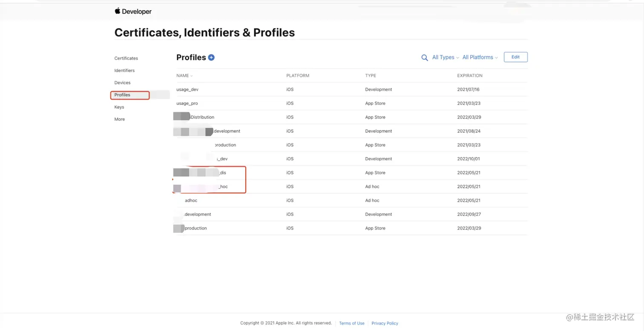The height and width of the screenshot is (331, 644).
Task: Open the usage_pro profile
Action: (x=352, y=103)
